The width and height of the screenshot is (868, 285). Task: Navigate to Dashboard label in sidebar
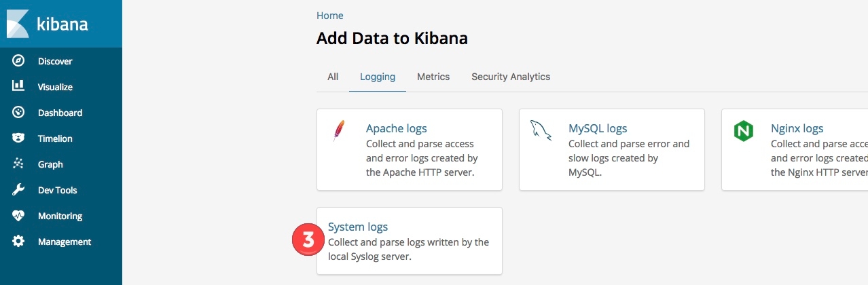[x=60, y=113]
